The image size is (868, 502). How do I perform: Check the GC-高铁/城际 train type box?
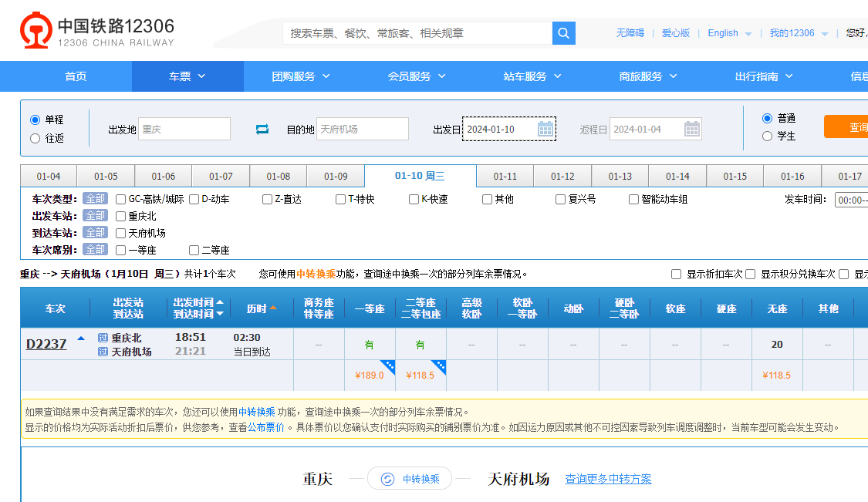tap(120, 199)
